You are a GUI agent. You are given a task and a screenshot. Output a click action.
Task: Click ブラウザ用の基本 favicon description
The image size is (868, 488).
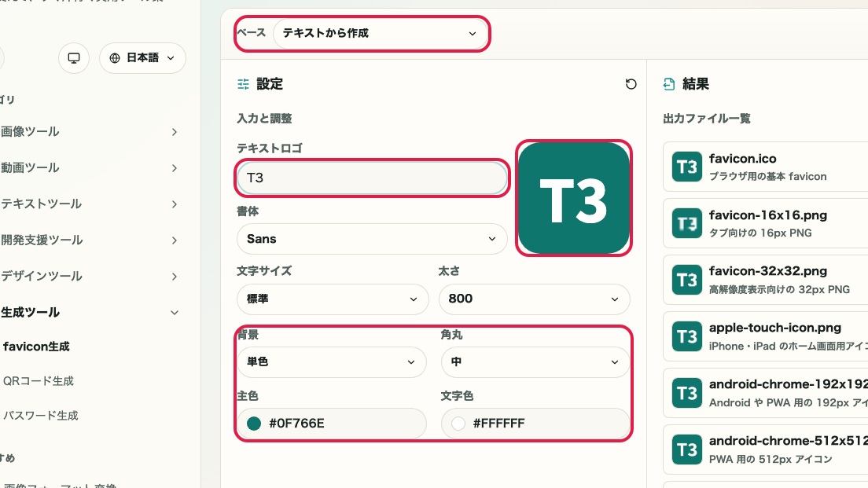pyautogui.click(x=768, y=177)
